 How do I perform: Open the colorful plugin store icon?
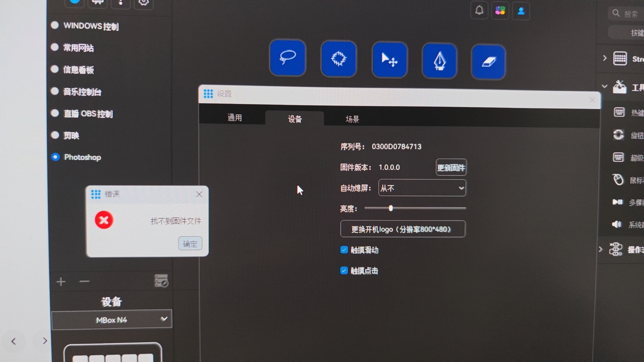(x=500, y=11)
